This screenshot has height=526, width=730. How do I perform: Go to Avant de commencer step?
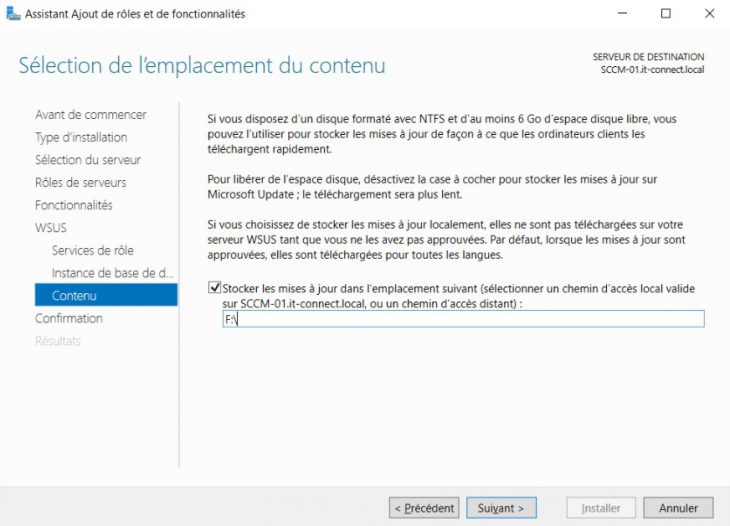(x=91, y=115)
